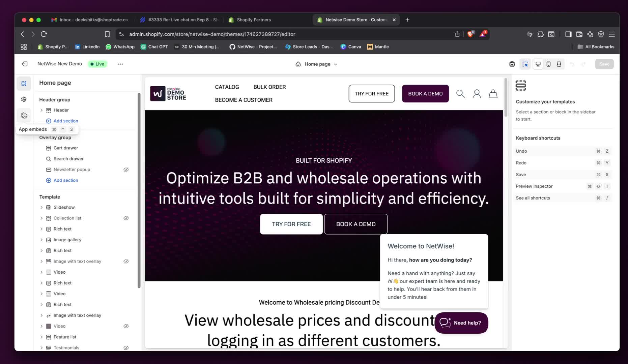Click TRY FOR FREE in store header
Screen dimensions: 628x364
pos(372,94)
